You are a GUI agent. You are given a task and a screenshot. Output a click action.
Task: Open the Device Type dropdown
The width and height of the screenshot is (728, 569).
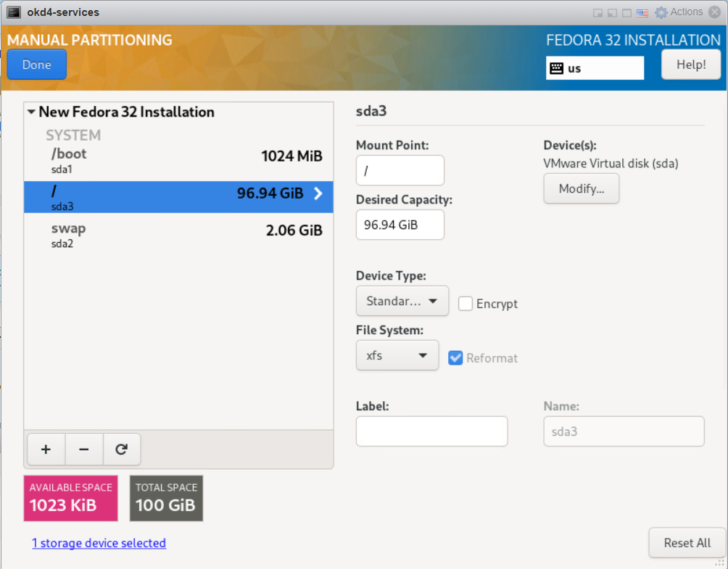click(402, 301)
